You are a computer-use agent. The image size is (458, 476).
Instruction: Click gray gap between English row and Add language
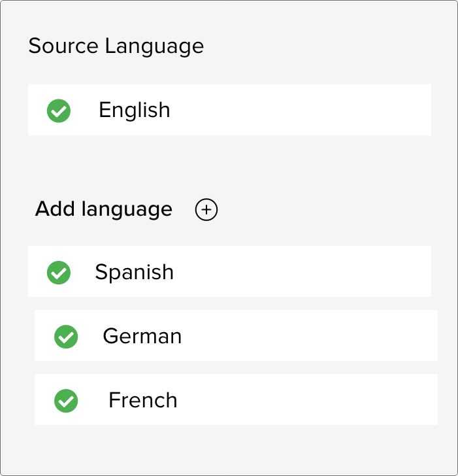[229, 167]
